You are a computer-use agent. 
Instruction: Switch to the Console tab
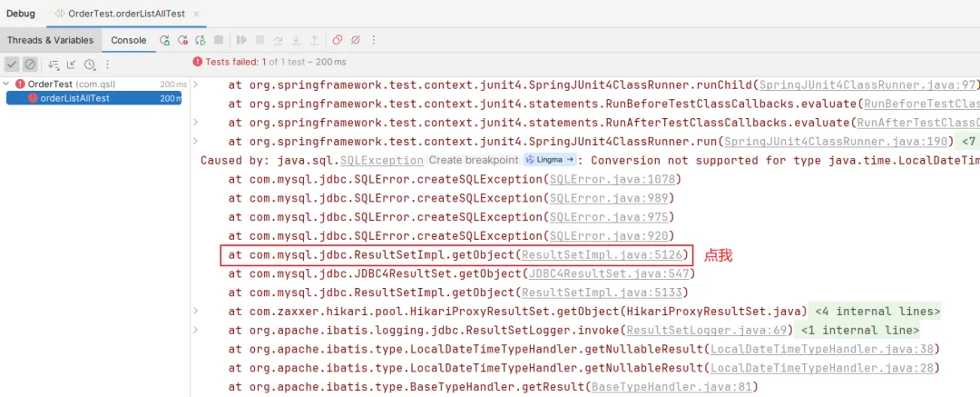click(129, 40)
